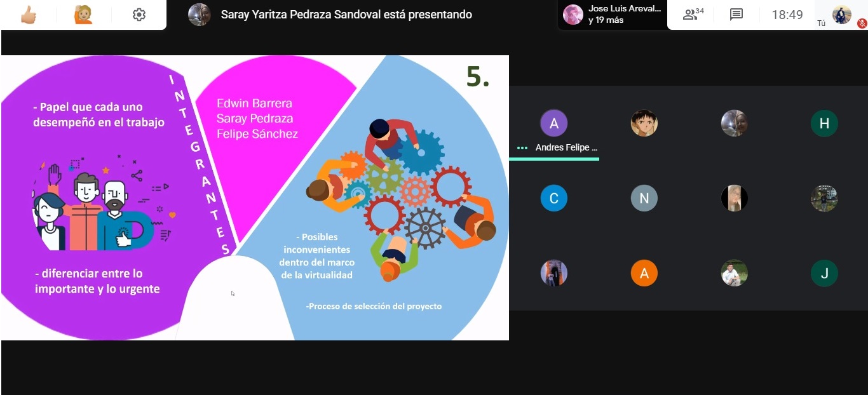Click the 'y 19 más' participants label
This screenshot has height=395, width=868.
606,20
